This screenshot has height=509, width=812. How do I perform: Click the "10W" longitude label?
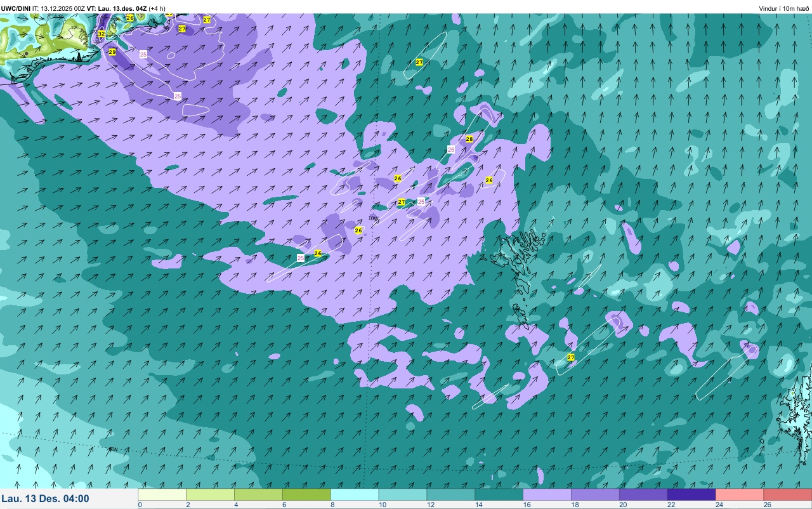tap(373, 218)
